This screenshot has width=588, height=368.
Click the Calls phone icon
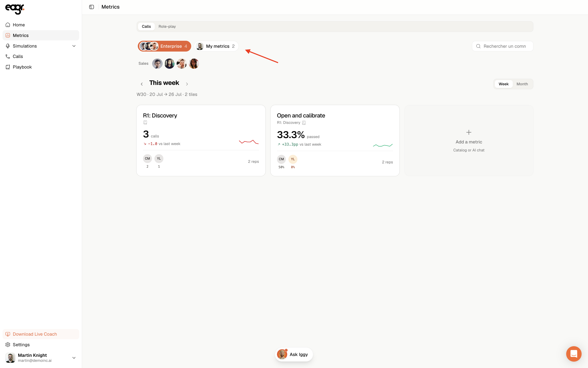[x=8, y=57]
